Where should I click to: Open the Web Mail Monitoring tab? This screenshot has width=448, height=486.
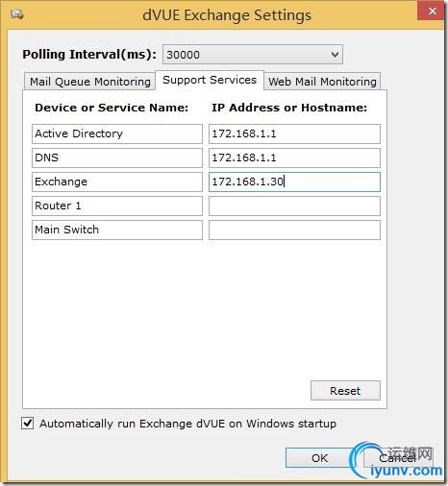322,82
